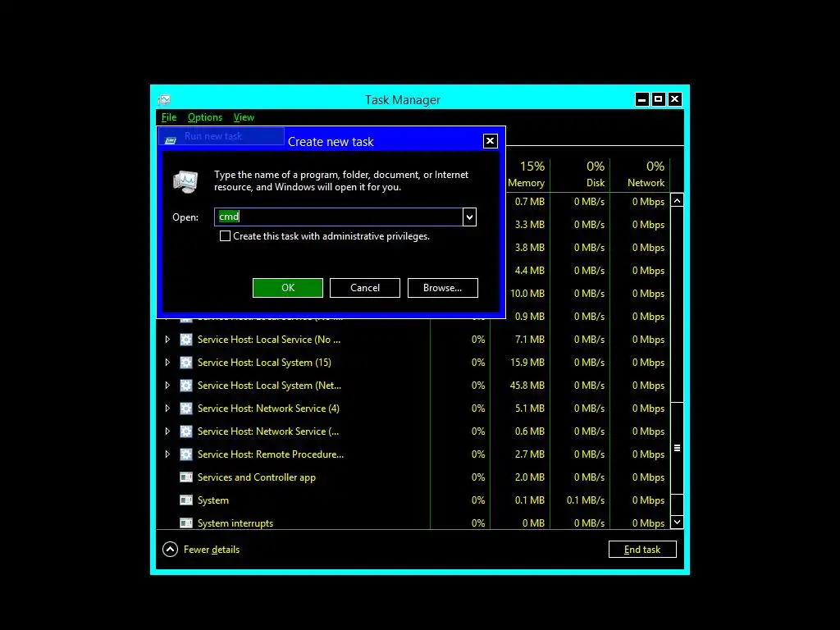This screenshot has width=840, height=630.
Task: Click the Task Manager title bar icon
Action: pos(164,99)
